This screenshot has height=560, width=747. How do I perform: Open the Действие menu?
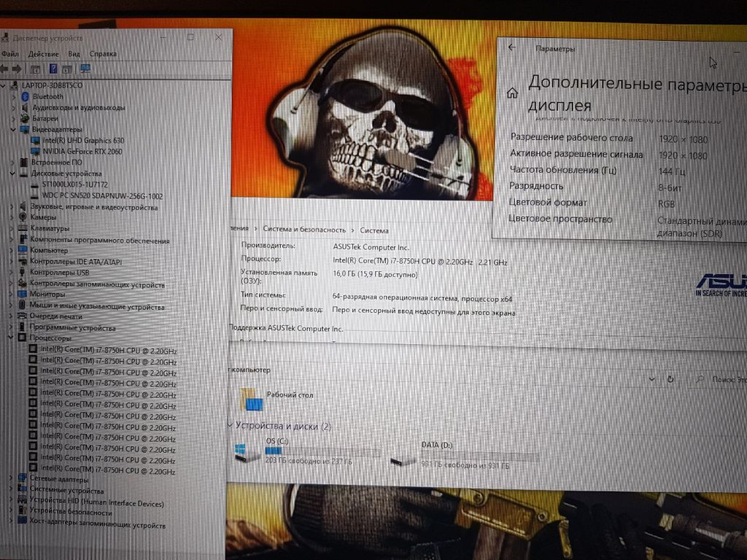pos(43,54)
